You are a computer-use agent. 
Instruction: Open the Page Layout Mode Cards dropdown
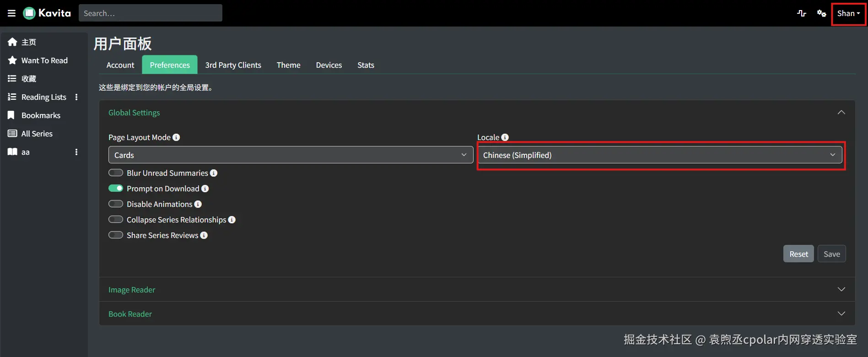(x=291, y=155)
